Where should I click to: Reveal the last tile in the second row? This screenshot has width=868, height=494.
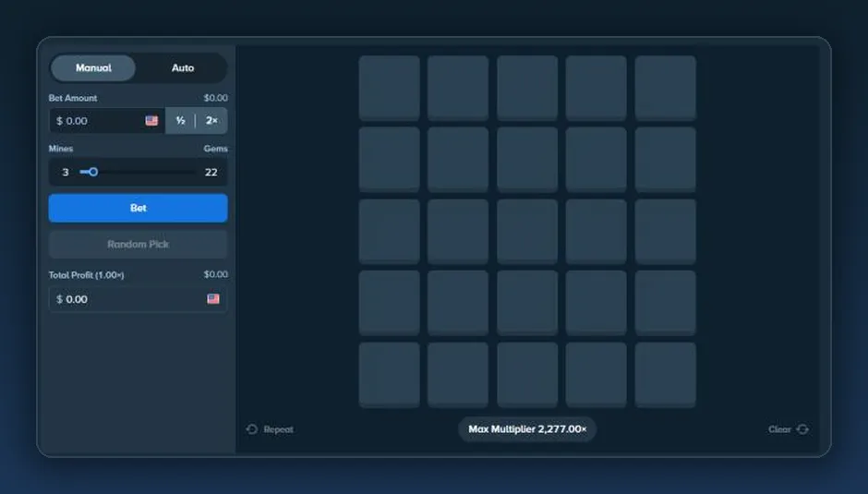[666, 160]
